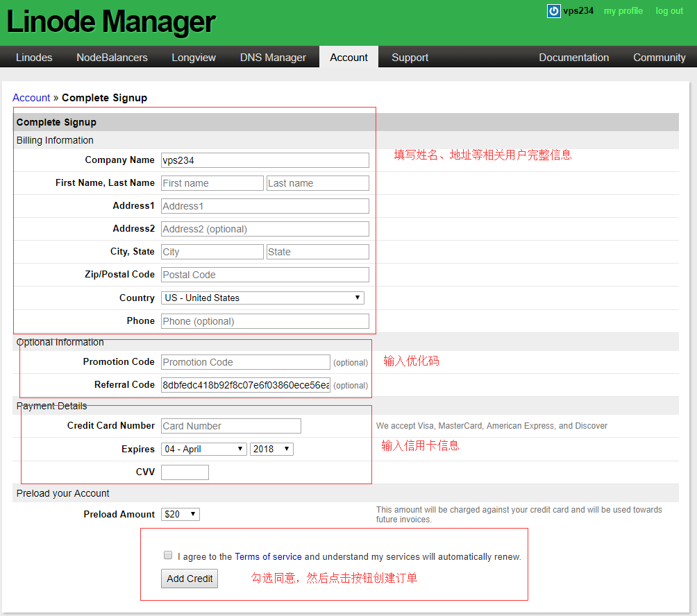Open the Support tab
Viewport: 697px width, 616px height.
[x=410, y=58]
